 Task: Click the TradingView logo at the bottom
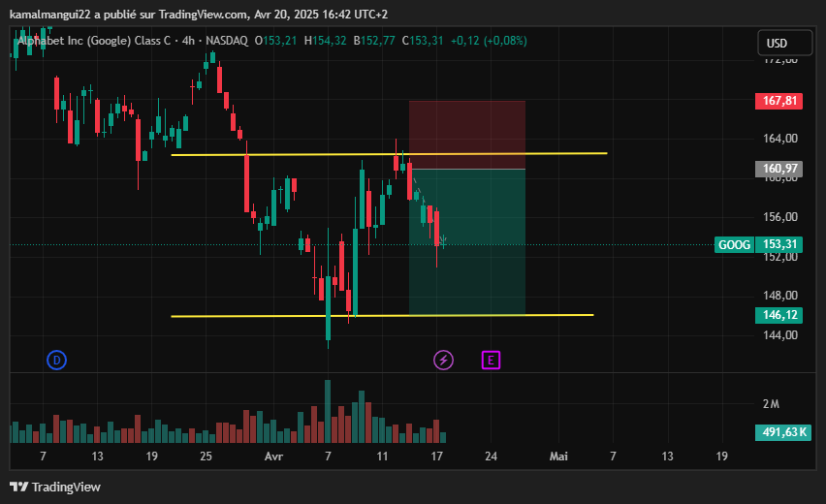(55, 487)
